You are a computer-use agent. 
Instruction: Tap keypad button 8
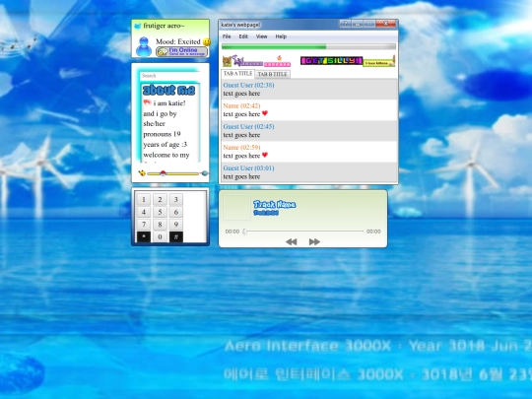coord(160,225)
